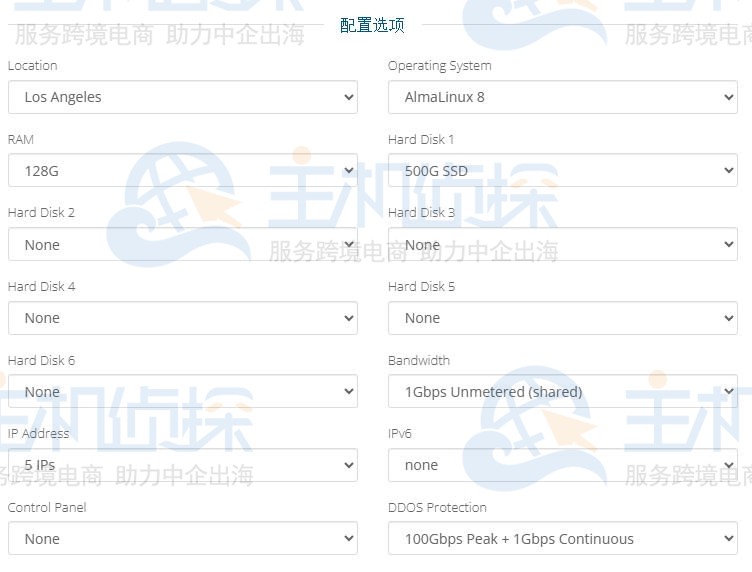Click the Control Panel field label

(x=47, y=508)
